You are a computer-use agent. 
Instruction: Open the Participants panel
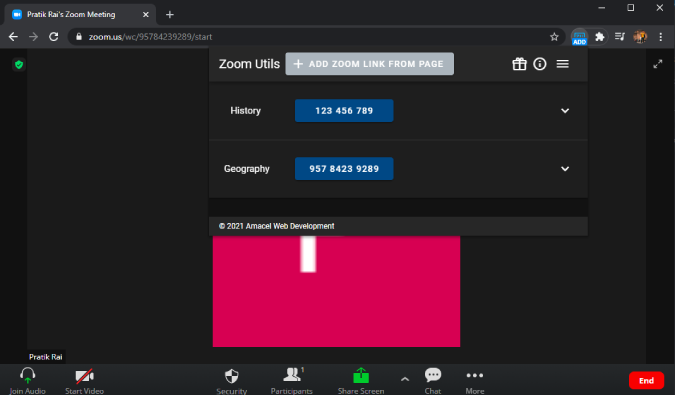292,380
